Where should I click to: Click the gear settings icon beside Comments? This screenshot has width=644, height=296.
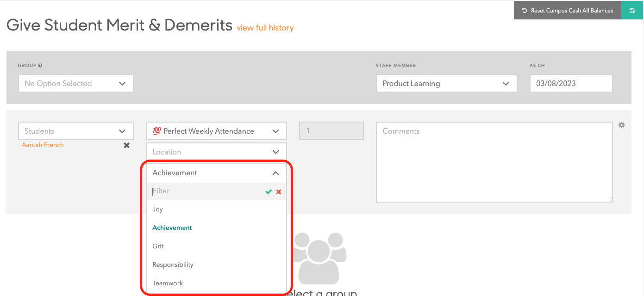point(621,125)
